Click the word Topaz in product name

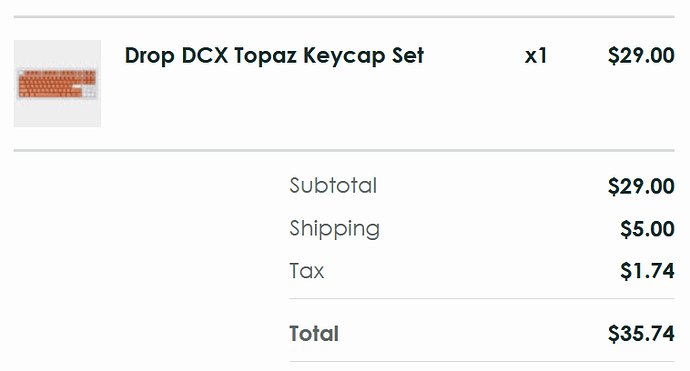coord(265,56)
